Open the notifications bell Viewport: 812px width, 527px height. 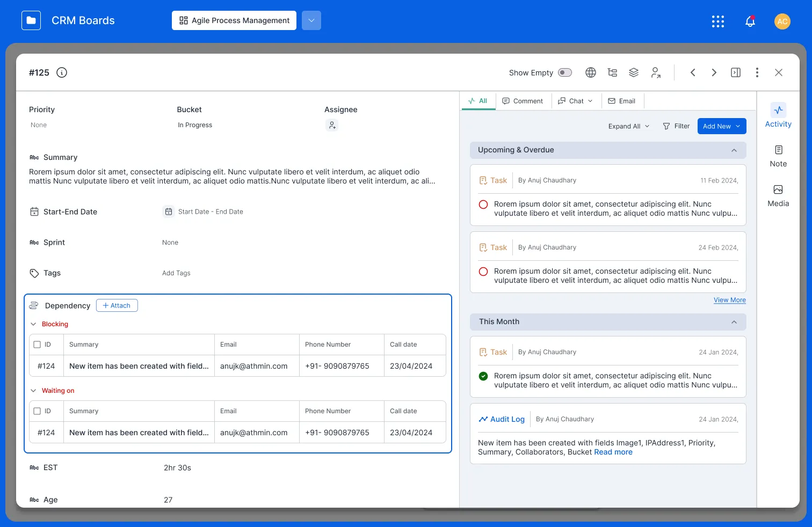tap(750, 21)
